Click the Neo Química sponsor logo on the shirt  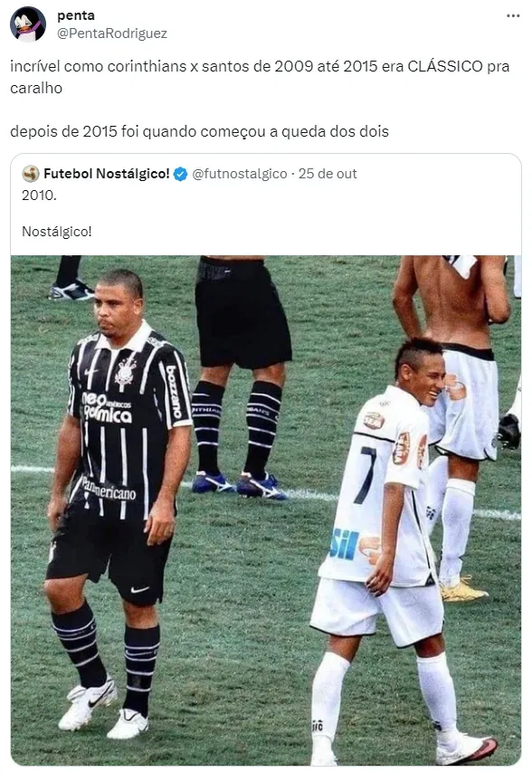(107, 407)
